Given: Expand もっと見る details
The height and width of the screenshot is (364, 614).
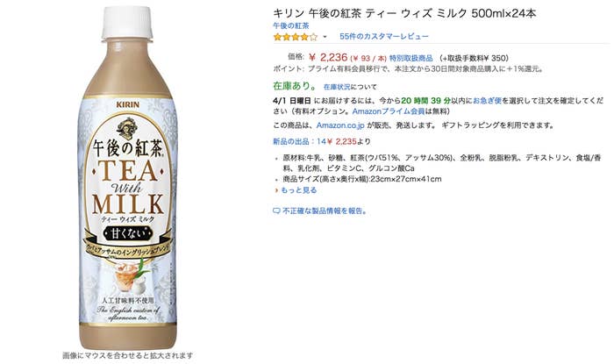Looking at the screenshot, I should [x=298, y=190].
